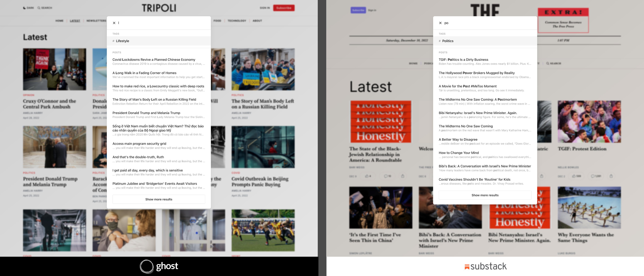Screen dimensions: 644x276
Task: Open the Latest nav menu item
Action: (75, 21)
